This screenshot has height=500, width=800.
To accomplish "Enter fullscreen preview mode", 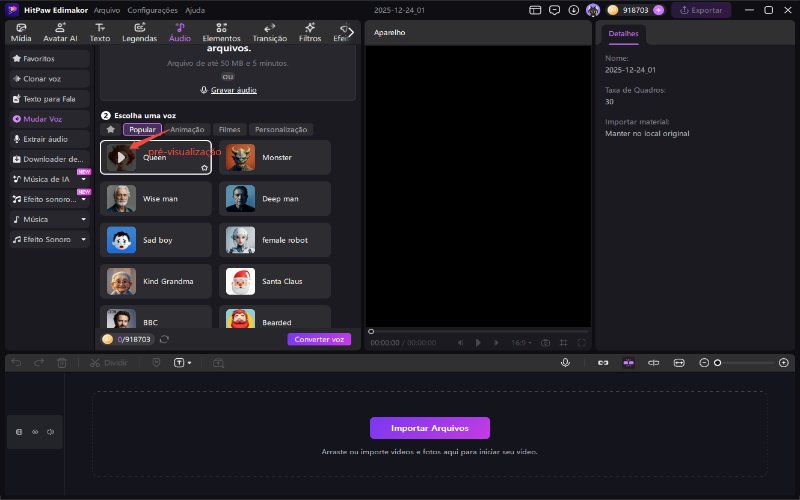I will [582, 343].
